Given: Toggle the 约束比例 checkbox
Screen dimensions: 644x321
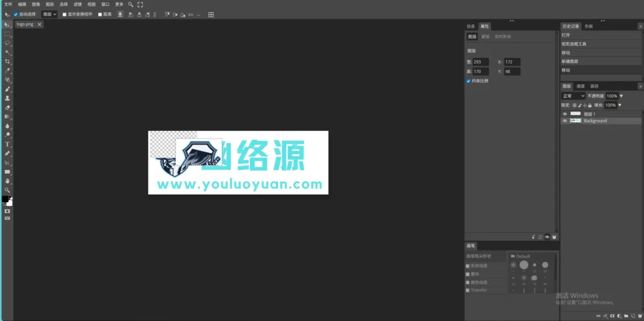Looking at the screenshot, I should [x=469, y=81].
